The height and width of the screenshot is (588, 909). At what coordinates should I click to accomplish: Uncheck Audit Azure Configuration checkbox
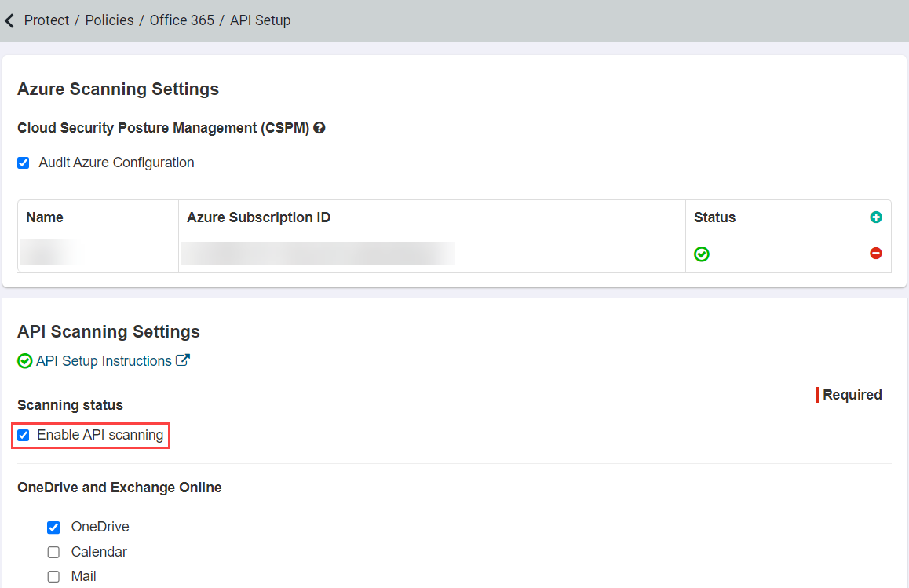coord(24,163)
